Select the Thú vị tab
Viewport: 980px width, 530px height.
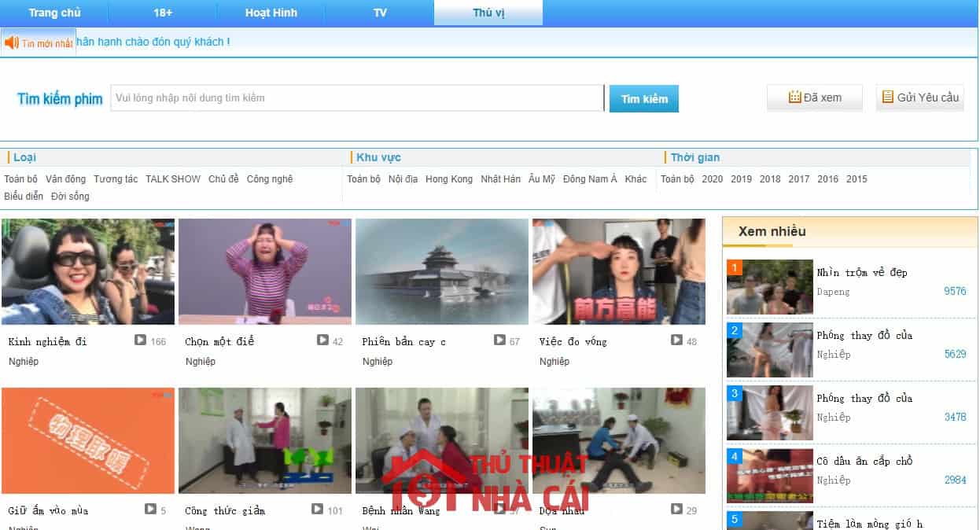coord(488,13)
